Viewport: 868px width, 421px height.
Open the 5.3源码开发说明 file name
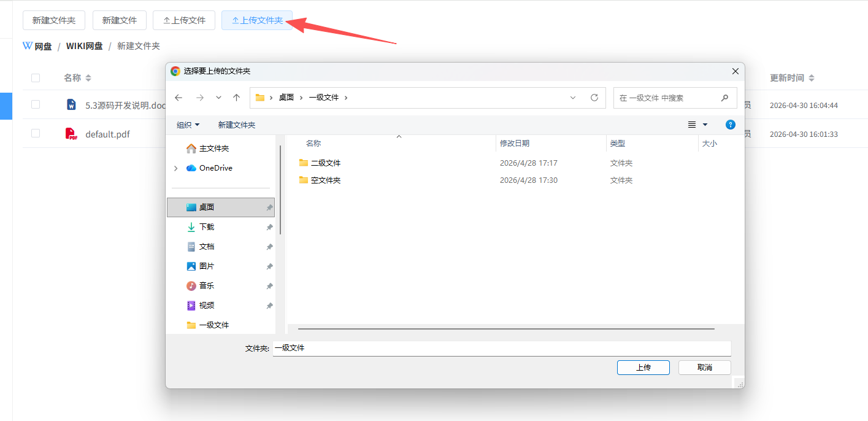pos(126,106)
